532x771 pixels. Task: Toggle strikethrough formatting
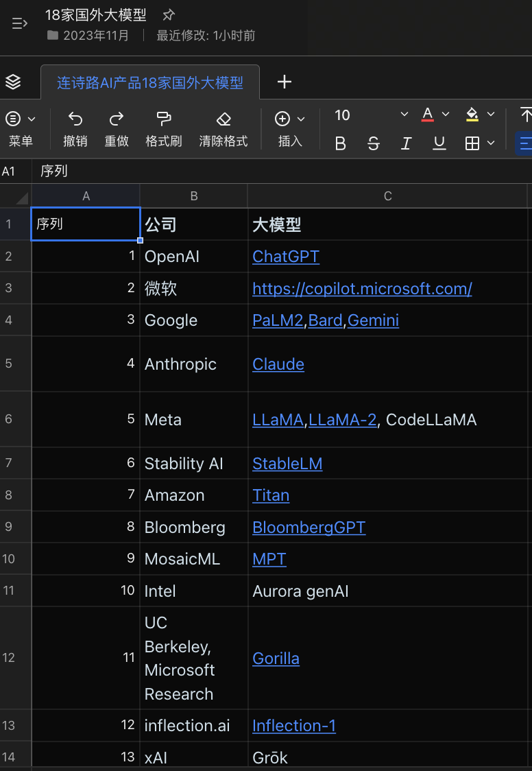coord(374,143)
